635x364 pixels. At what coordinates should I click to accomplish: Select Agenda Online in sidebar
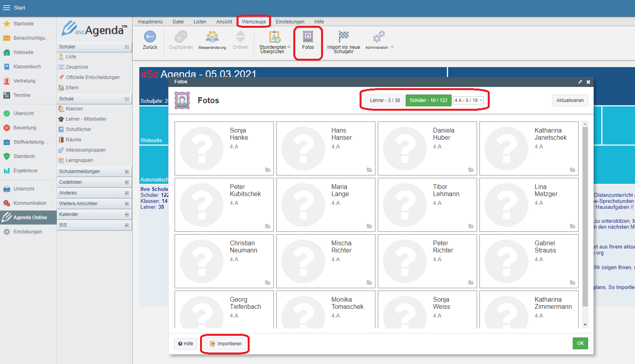pos(28,218)
